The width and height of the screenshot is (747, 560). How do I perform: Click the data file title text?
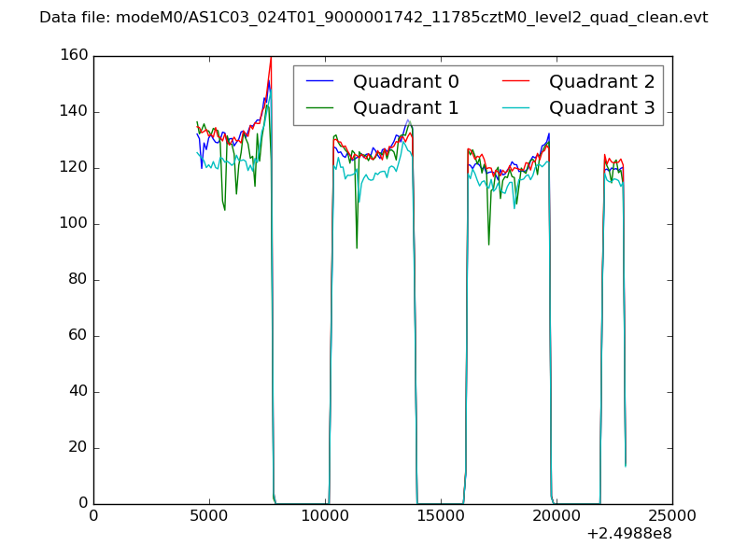[x=373, y=18]
